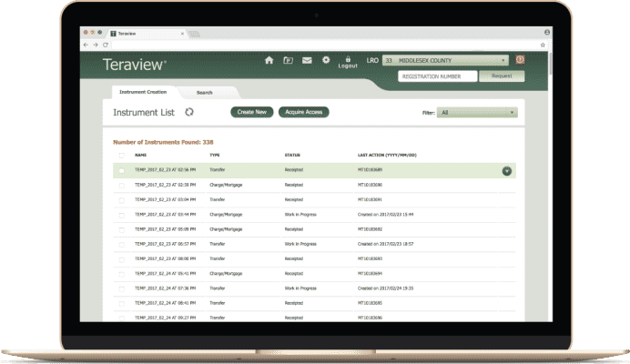Click the Request button
The image size is (630, 364).
point(502,76)
